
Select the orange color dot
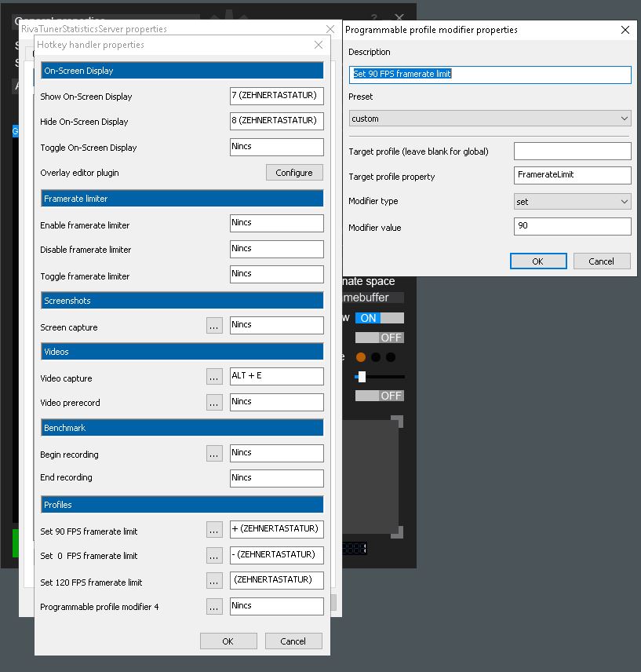pos(361,357)
